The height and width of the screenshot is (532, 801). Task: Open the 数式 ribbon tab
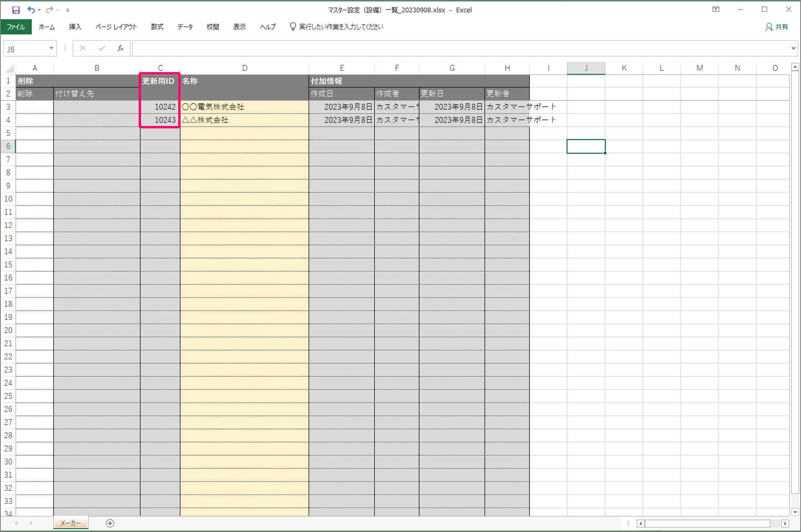(x=157, y=27)
